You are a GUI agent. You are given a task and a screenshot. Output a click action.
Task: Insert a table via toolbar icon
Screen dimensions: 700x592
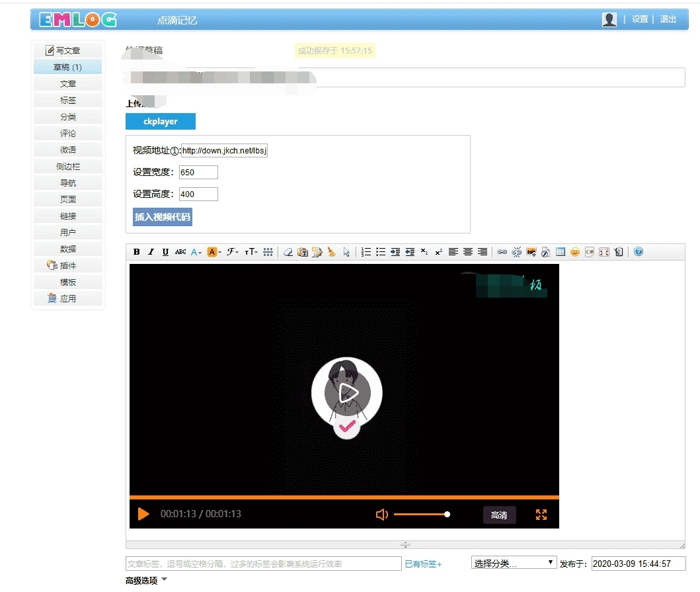(561, 252)
